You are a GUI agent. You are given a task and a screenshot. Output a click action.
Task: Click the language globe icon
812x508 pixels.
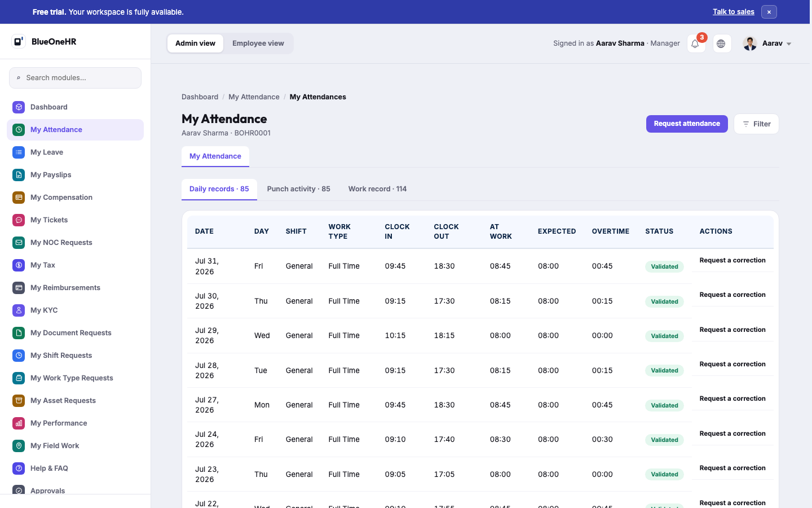pyautogui.click(x=722, y=43)
